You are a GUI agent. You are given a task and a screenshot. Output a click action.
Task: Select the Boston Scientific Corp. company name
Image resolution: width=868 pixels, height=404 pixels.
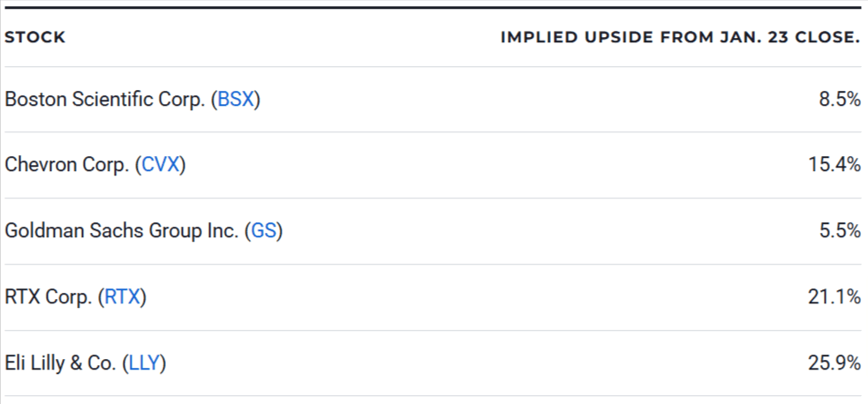coord(104,99)
